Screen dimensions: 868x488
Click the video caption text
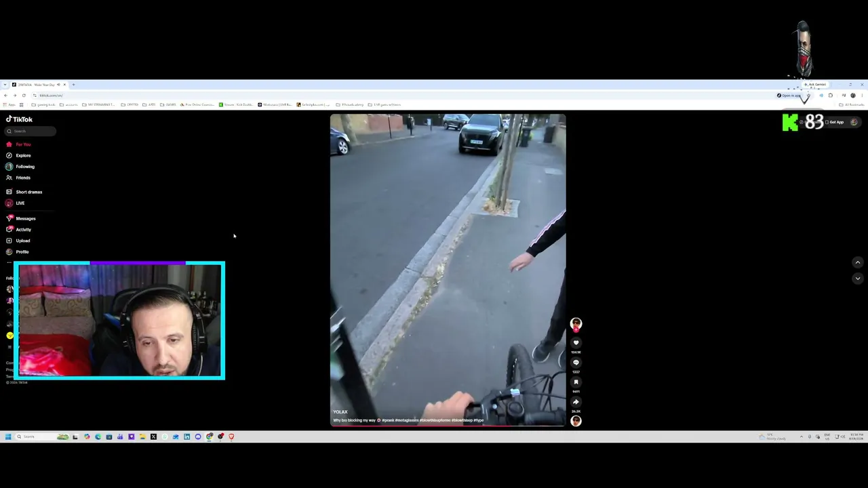408,420
